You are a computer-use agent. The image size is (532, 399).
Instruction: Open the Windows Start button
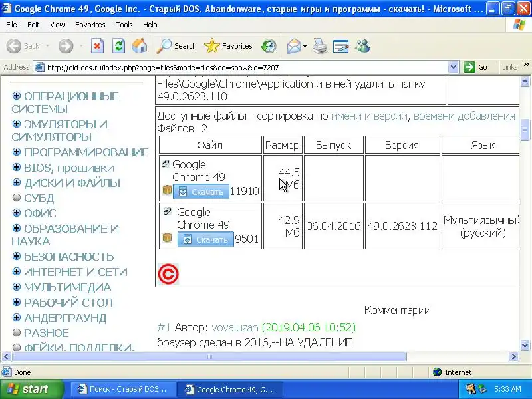tap(31, 389)
